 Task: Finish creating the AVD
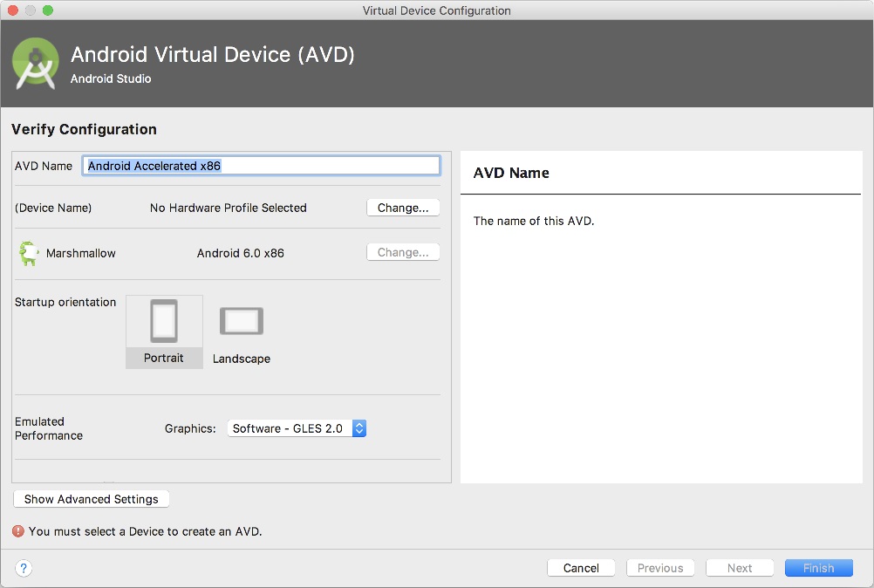[818, 567]
